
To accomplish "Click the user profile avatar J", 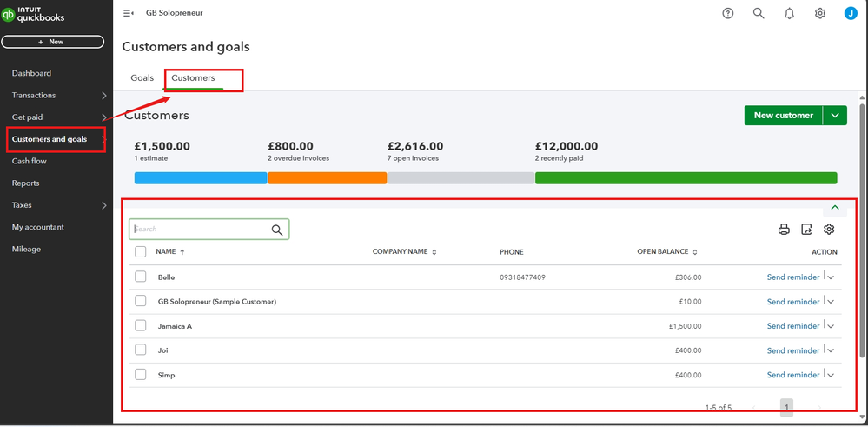I will 851,13.
